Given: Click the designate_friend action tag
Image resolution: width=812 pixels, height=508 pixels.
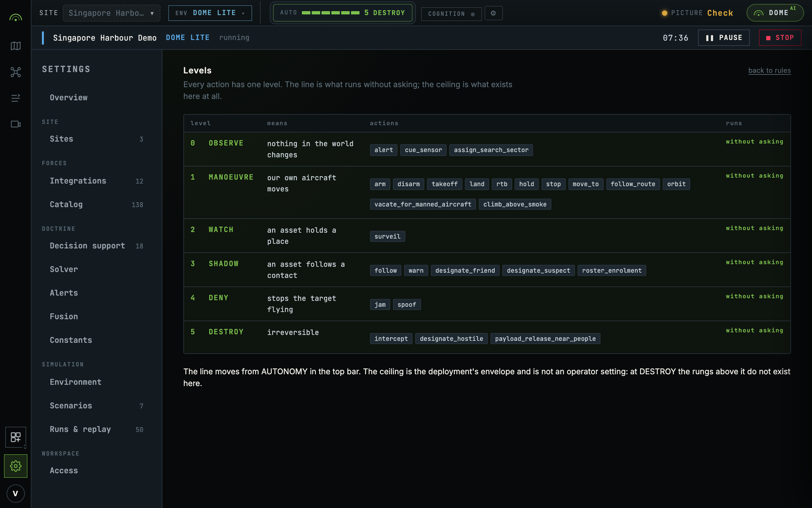Looking at the screenshot, I should (x=465, y=270).
